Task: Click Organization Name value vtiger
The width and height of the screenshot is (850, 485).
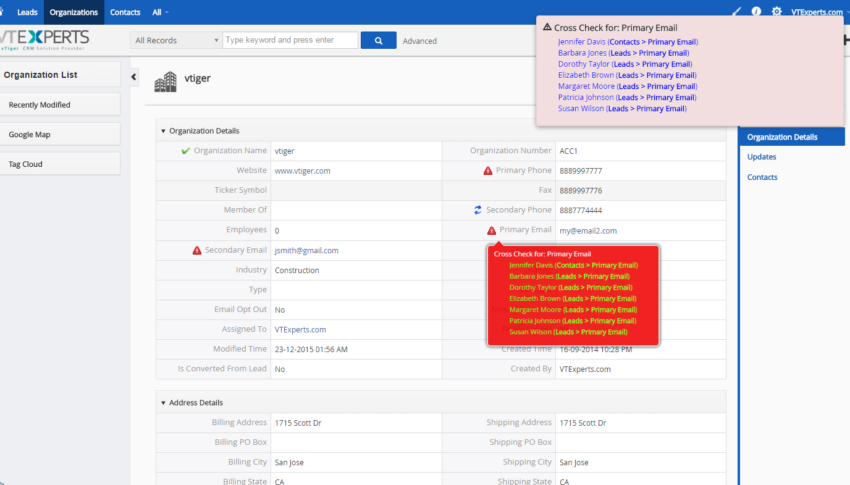Action: coord(284,151)
